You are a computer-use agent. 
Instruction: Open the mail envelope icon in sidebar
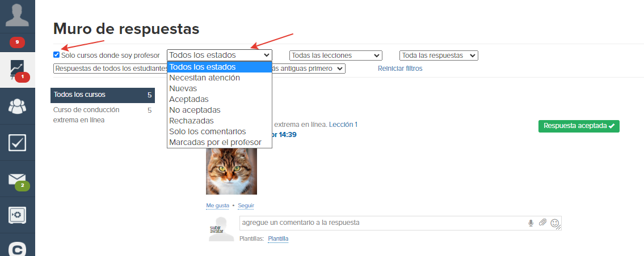(17, 180)
